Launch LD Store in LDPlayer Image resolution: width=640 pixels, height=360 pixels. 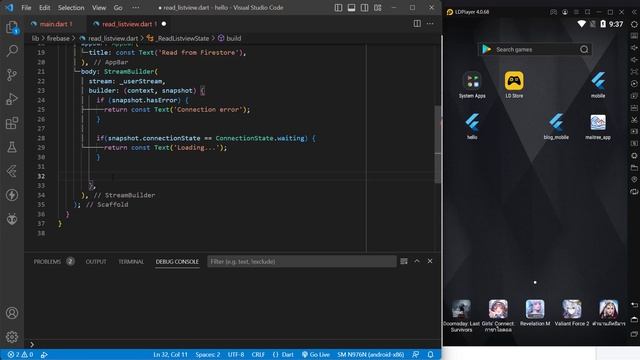point(514,85)
